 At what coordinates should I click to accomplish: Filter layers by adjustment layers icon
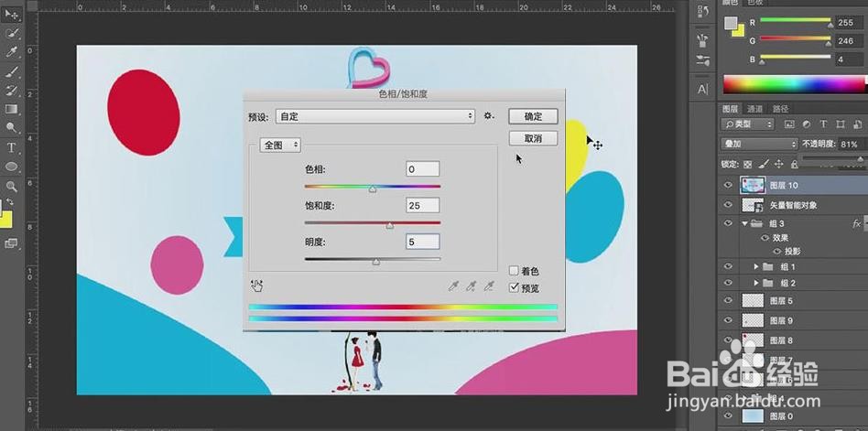[x=806, y=124]
